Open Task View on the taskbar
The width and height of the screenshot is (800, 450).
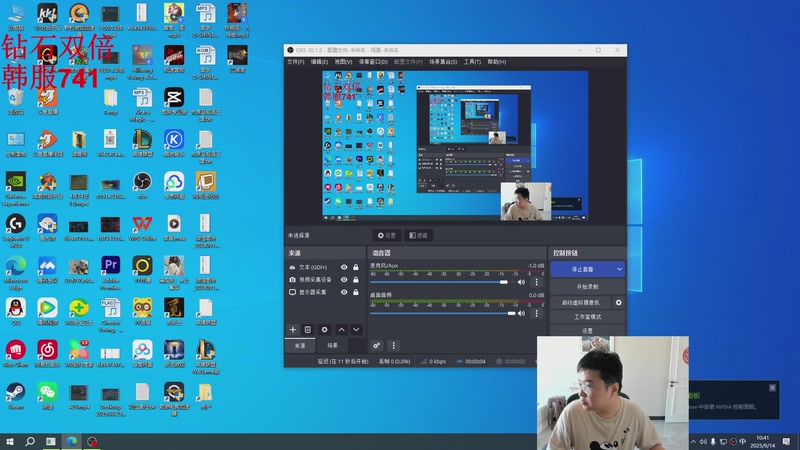51,441
